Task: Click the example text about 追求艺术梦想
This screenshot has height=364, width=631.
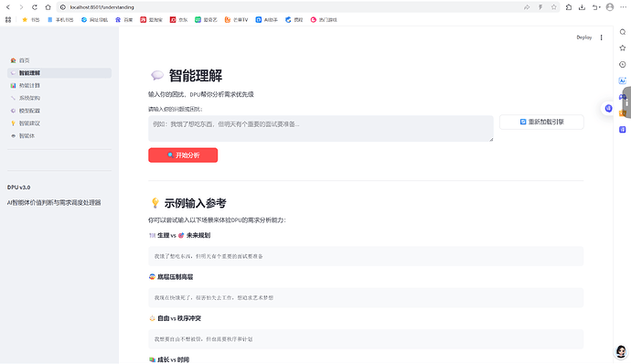Action: [x=214, y=297]
